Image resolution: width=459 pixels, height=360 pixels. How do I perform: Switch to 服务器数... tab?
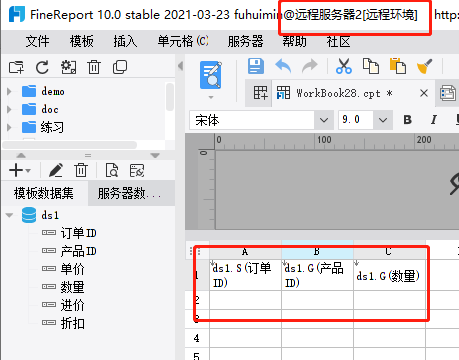[131, 193]
